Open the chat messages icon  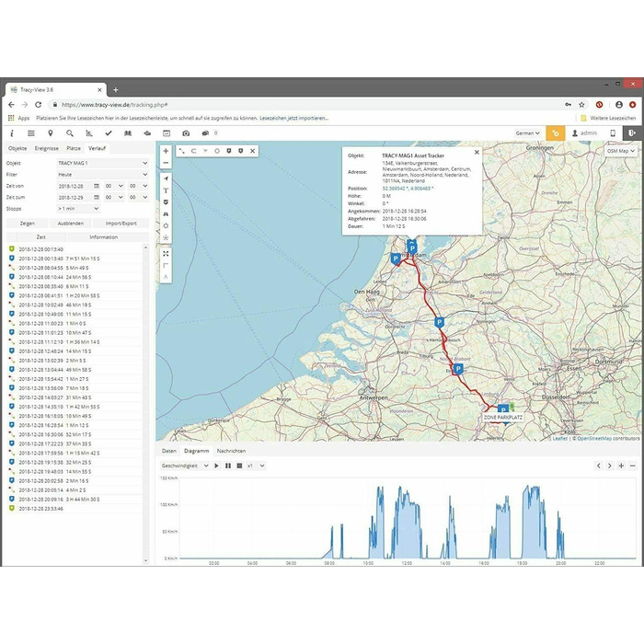(x=205, y=133)
